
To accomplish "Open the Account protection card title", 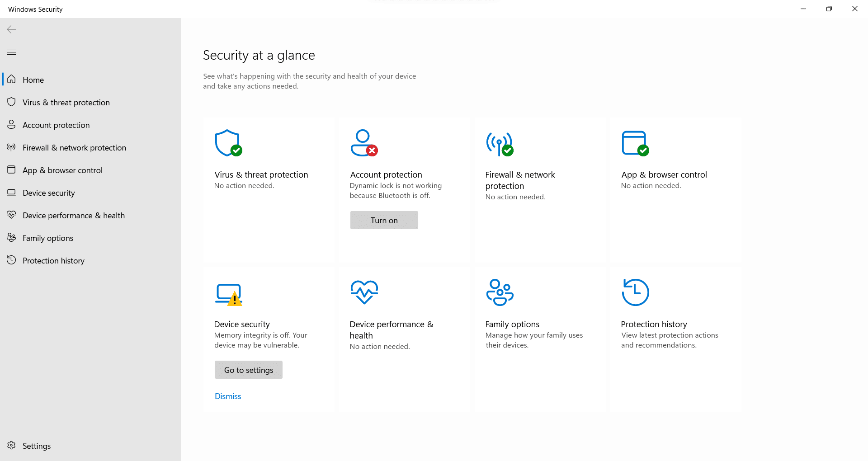I will click(386, 174).
